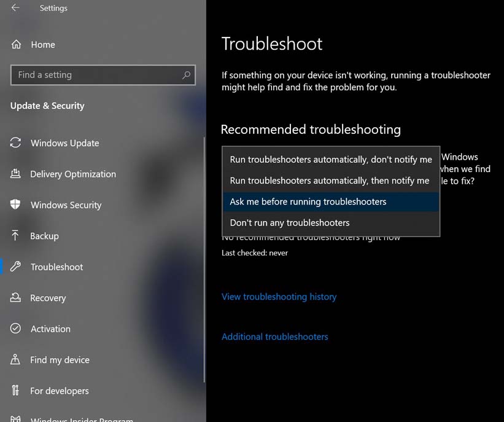
Task: Open Additional troubleshooters link
Action: [x=275, y=337]
